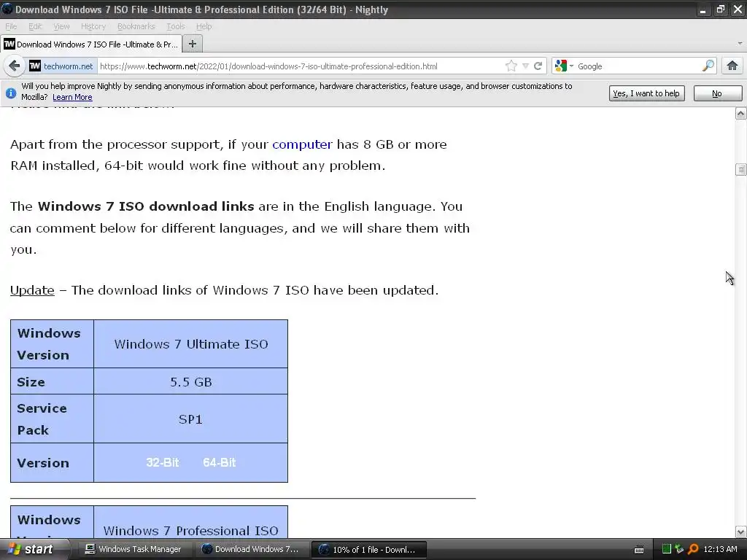Viewport: 747px width, 560px height.
Task: Open the home page via the house icon
Action: point(732,66)
